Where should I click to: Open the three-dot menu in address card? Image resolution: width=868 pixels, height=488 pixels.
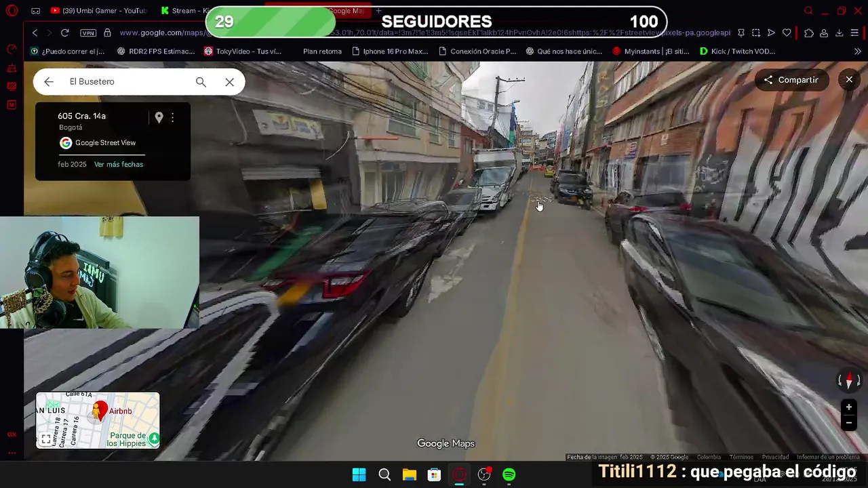tap(172, 117)
